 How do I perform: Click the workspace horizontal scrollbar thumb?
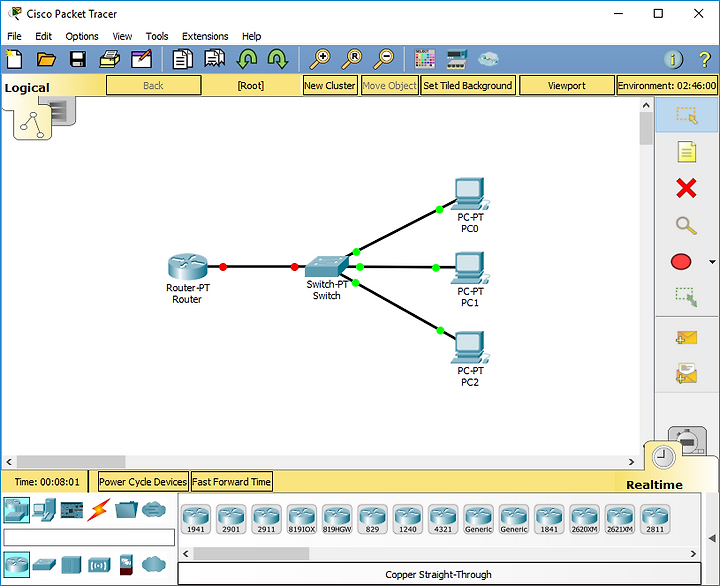click(71, 461)
